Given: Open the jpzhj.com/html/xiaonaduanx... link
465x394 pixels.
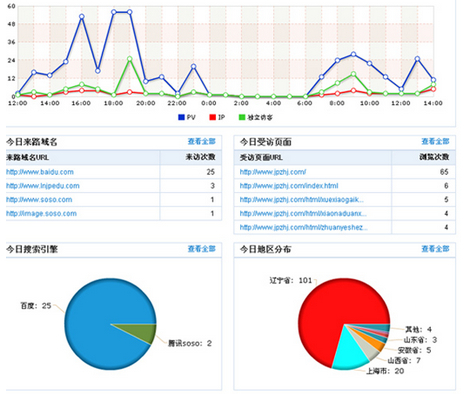Looking at the screenshot, I should tap(303, 213).
